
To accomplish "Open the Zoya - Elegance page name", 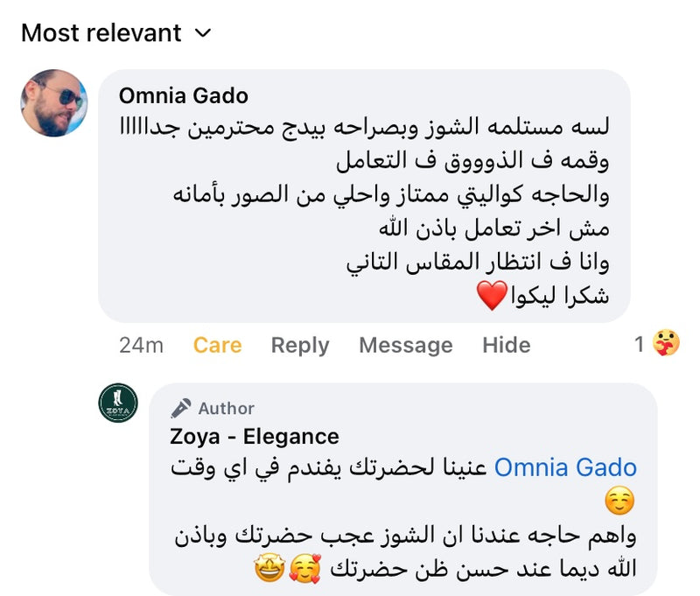I will pyautogui.click(x=255, y=436).
